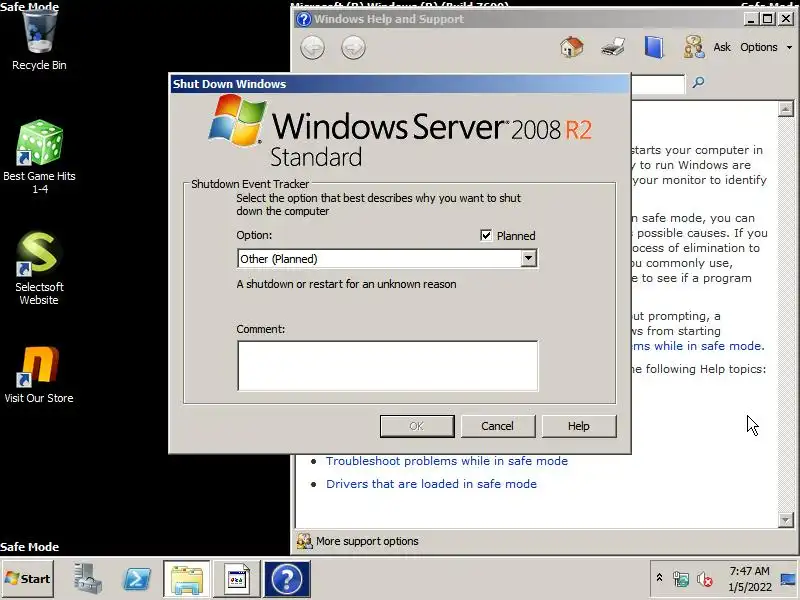Open the Recycle Bin desktop icon
The width and height of the screenshot is (800, 600).
click(x=39, y=32)
